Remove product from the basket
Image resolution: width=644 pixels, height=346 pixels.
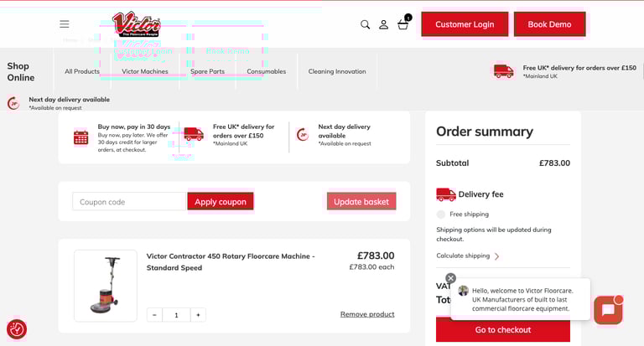[366, 314]
